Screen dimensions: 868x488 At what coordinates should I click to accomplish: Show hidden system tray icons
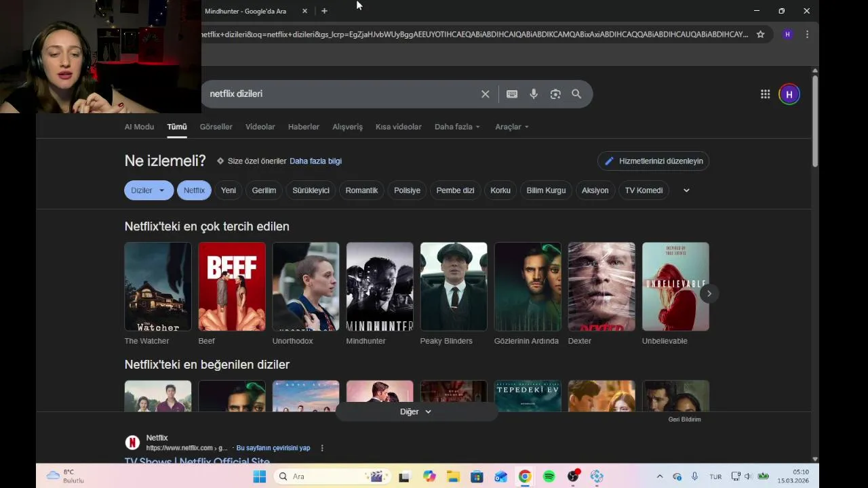[x=659, y=476]
